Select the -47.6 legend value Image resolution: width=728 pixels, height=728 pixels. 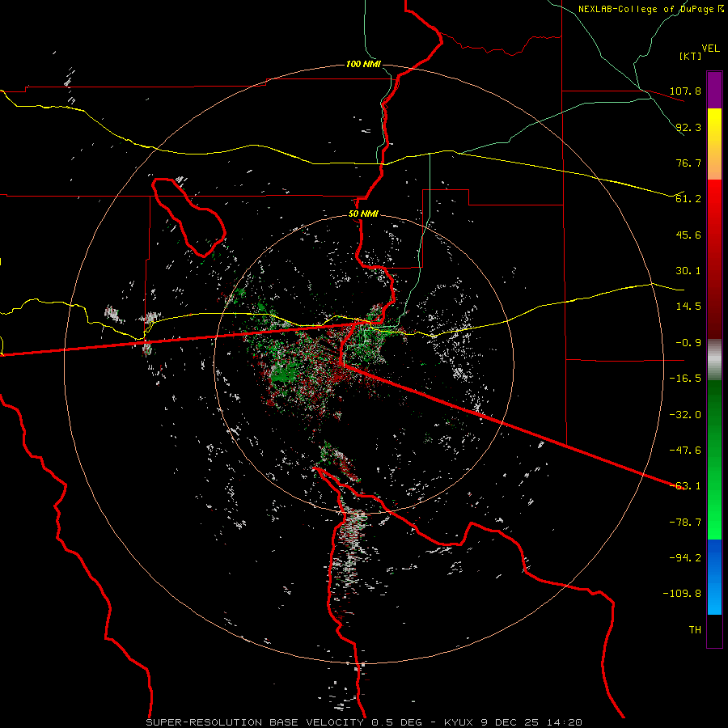[685, 451]
